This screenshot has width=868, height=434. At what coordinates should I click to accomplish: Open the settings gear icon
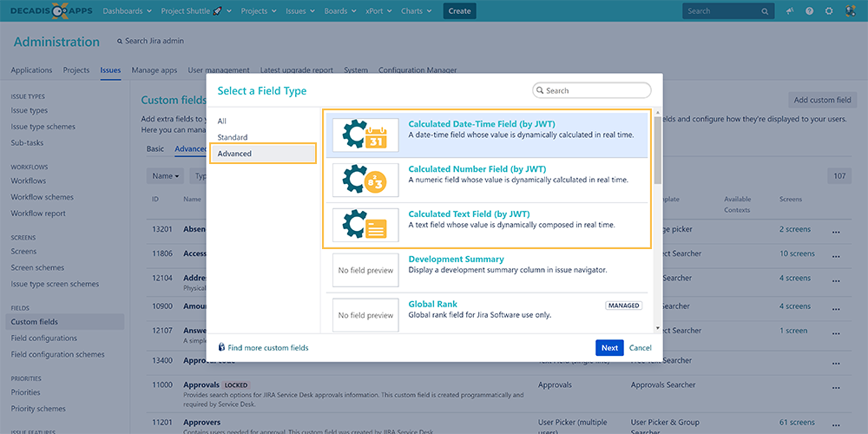point(829,11)
